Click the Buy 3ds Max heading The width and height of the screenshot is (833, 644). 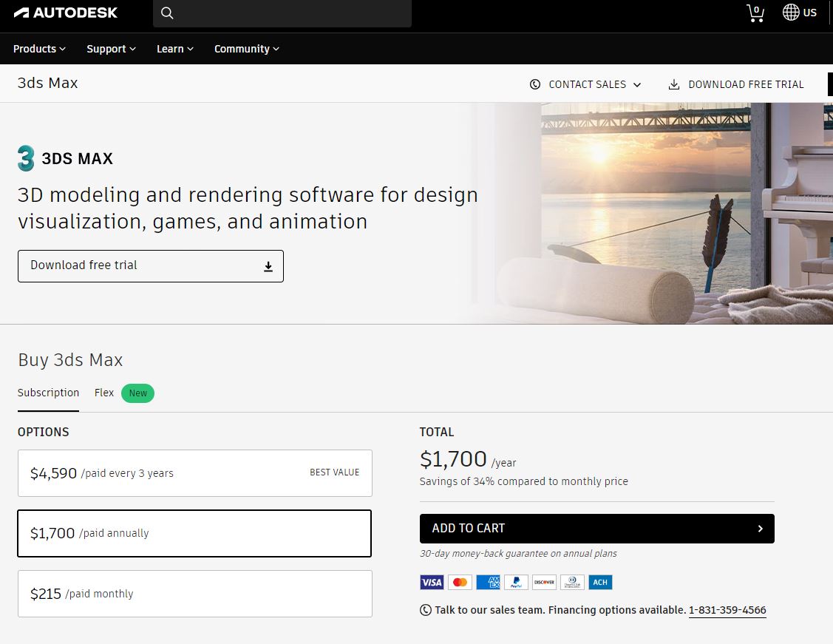pyautogui.click(x=71, y=360)
